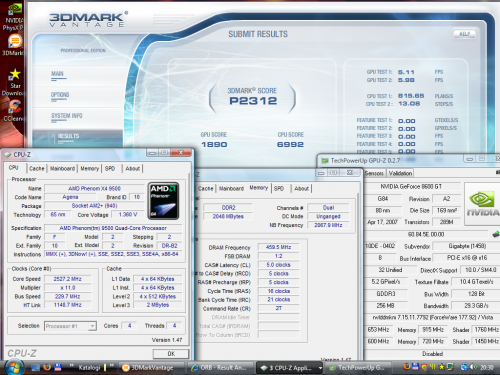Image resolution: width=500 pixels, height=375 pixels.
Task: Click the Level 3 cache value 2 MBytes
Action: tap(158, 305)
